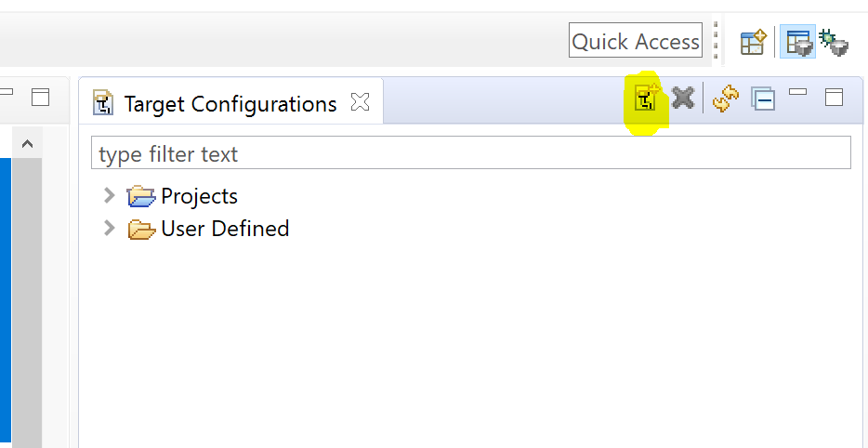The height and width of the screenshot is (448, 868).
Task: Click the Quick Access search box
Action: point(635,41)
